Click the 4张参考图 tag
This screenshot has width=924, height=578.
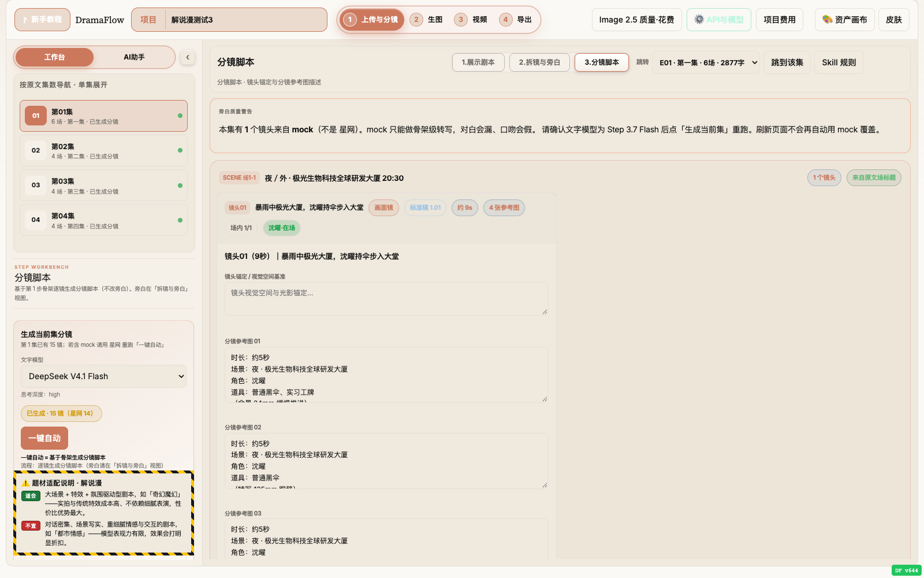coord(504,208)
